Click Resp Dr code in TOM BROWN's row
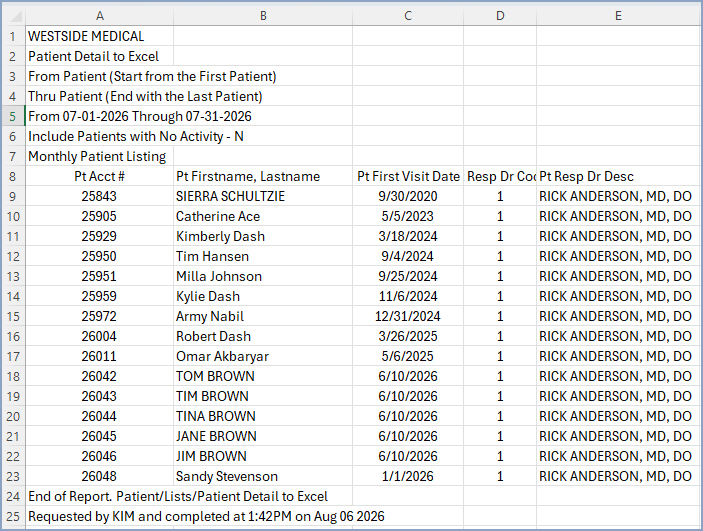 (x=500, y=376)
